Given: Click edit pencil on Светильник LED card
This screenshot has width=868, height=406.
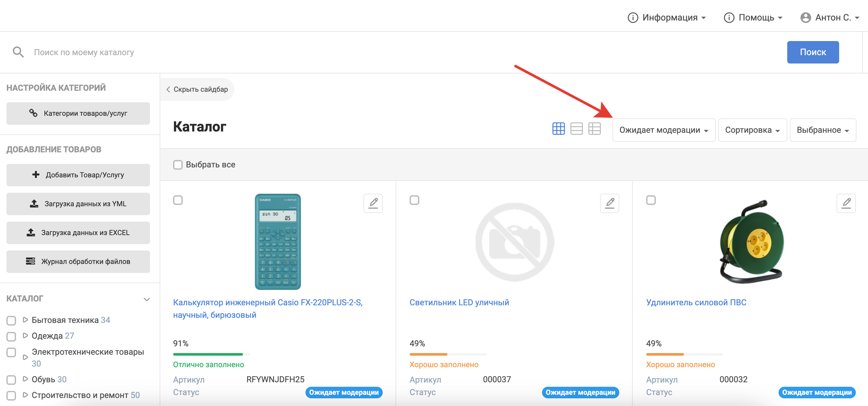Looking at the screenshot, I should pos(610,203).
